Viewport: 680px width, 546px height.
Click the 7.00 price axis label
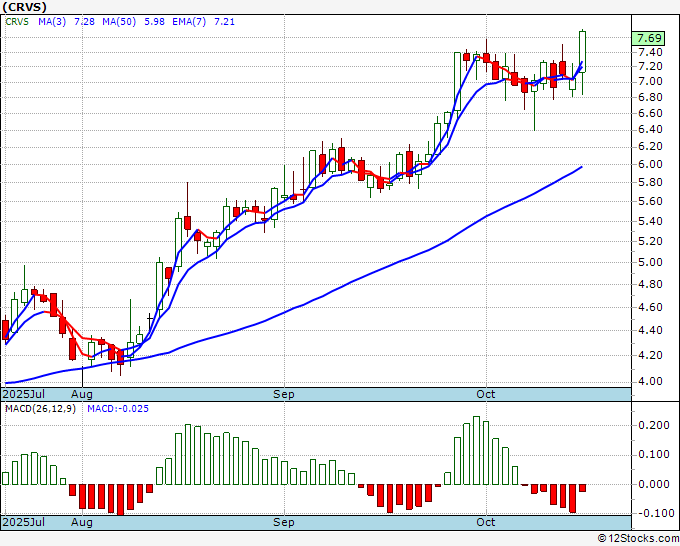point(650,82)
